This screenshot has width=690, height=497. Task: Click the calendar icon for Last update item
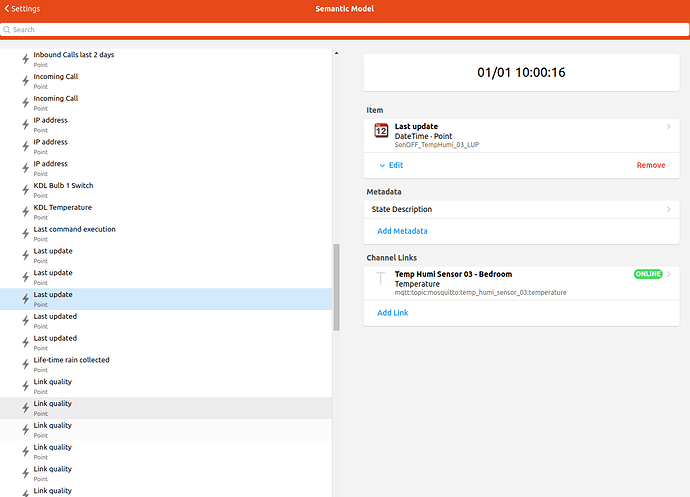pos(381,131)
